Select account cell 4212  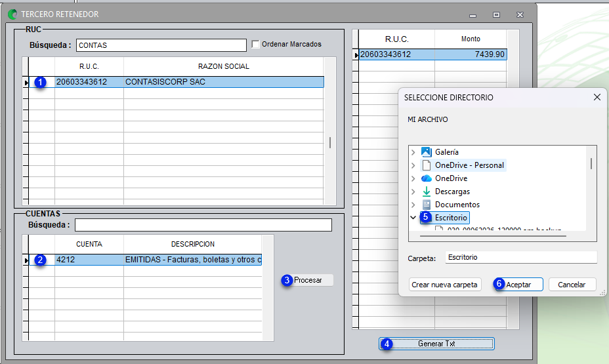pyautogui.click(x=89, y=260)
